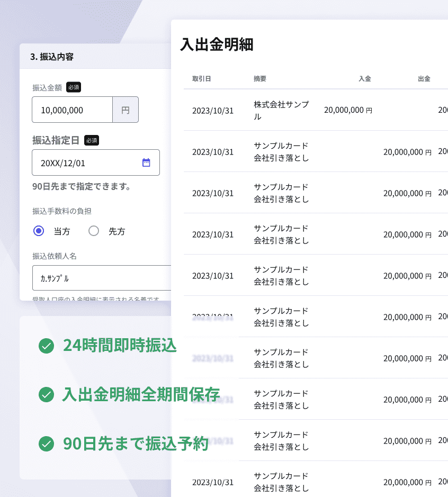The image size is (448, 497).
Task: Click 振込指定日 label
Action: click(56, 140)
